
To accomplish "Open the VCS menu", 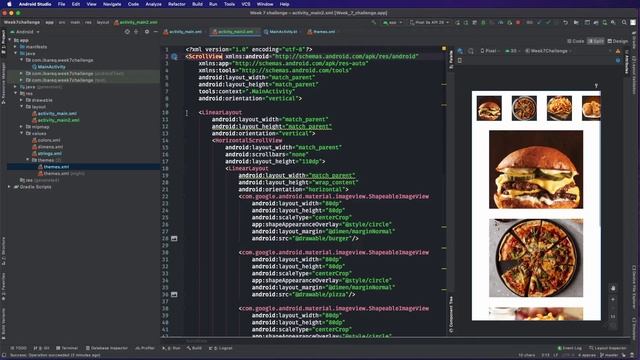I will point(246,4).
